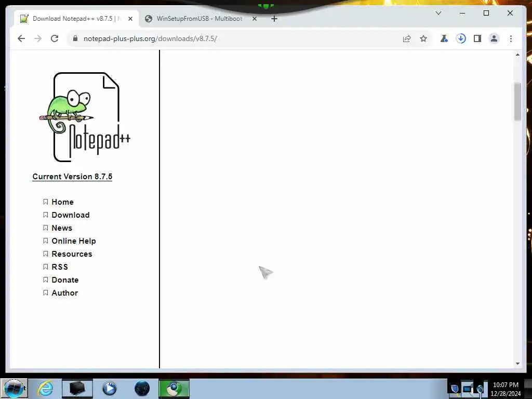The image size is (532, 399).
Task: Open Windows Media Player from the taskbar
Action: click(109, 389)
